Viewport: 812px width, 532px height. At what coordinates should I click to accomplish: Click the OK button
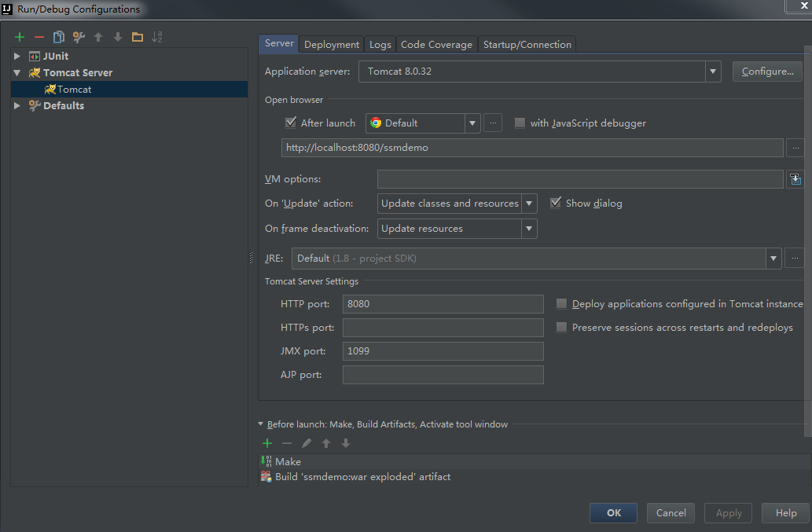click(614, 513)
